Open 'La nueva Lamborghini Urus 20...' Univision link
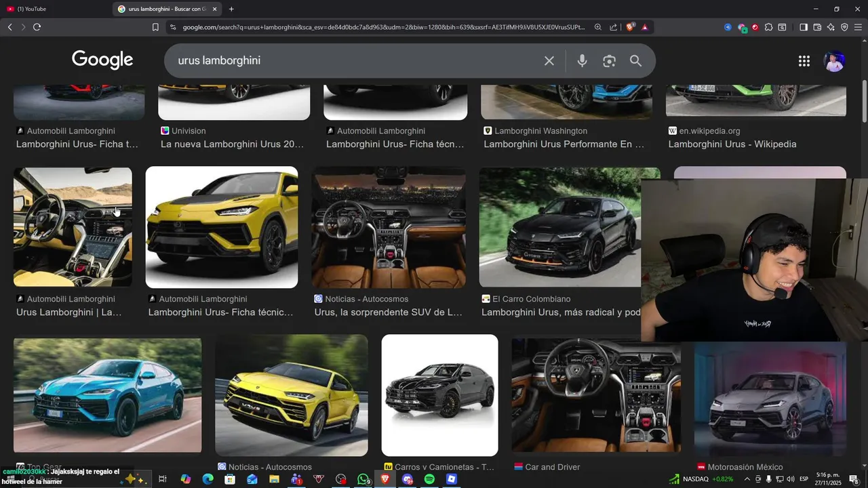The height and width of the screenshot is (488, 868). click(232, 144)
